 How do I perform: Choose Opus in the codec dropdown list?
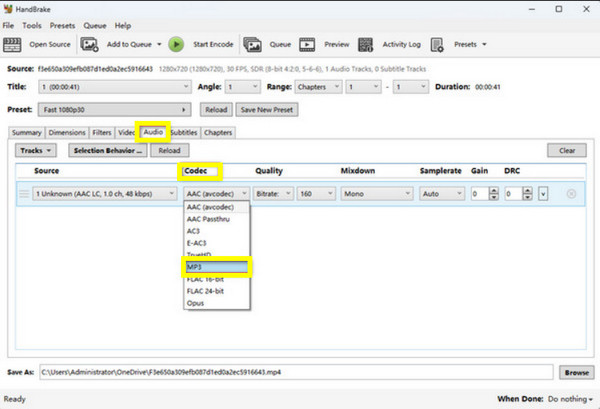(x=195, y=302)
